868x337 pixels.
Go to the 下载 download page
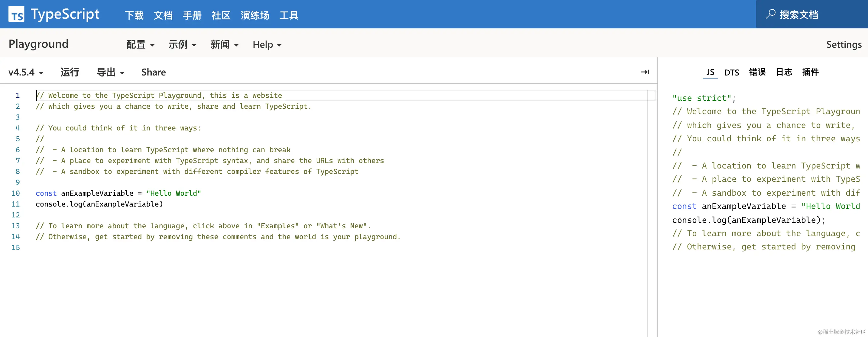tap(134, 15)
